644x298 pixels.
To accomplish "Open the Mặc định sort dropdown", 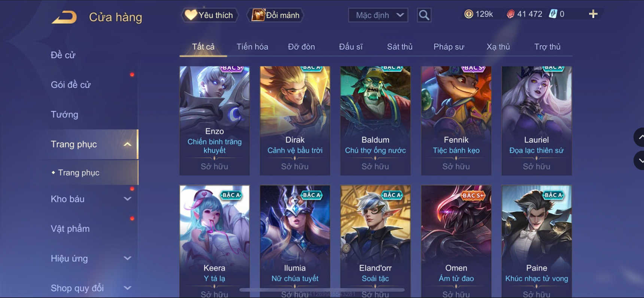I will point(378,15).
